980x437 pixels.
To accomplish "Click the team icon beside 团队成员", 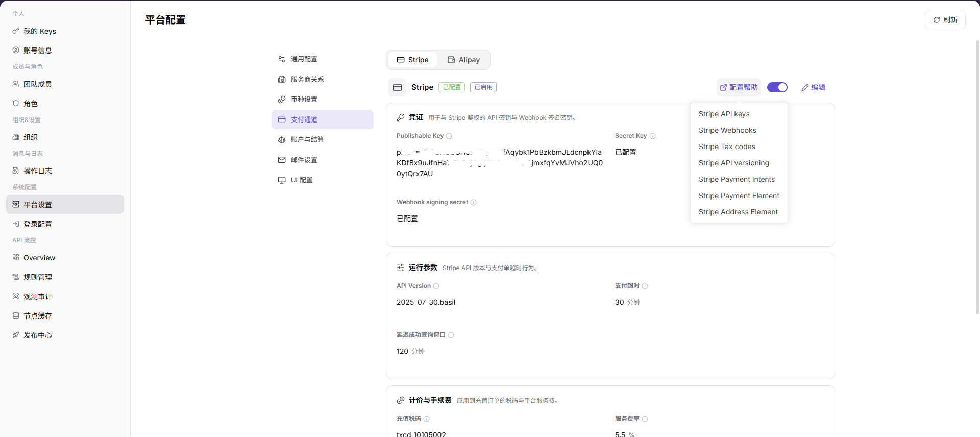I will 16,84.
